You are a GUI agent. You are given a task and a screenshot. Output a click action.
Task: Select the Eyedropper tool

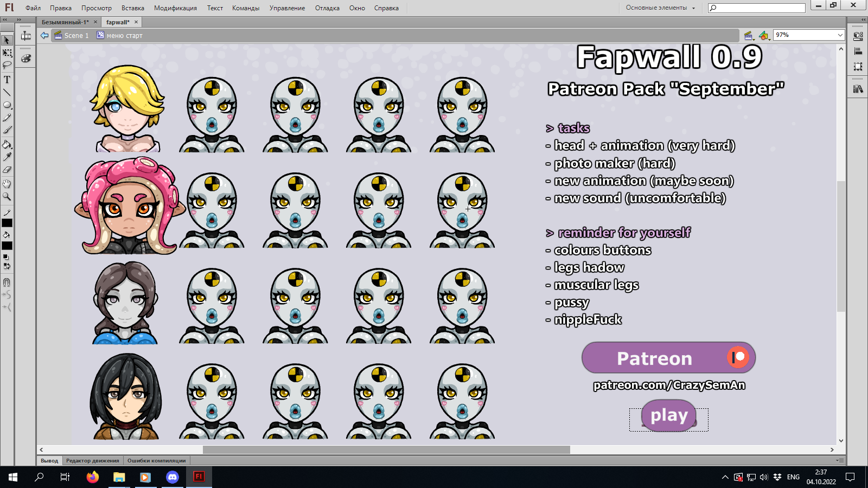click(7, 157)
